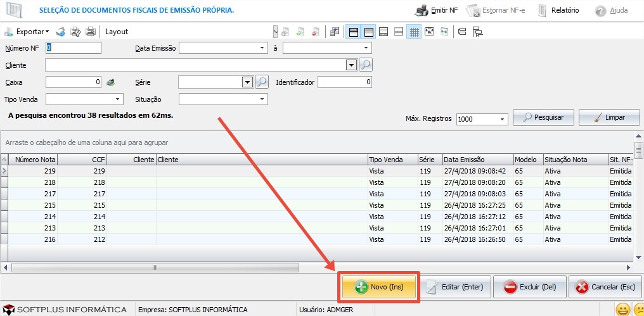This screenshot has width=644, height=316.
Task: Toggle the column auto-width button
Action: [x=430, y=32]
